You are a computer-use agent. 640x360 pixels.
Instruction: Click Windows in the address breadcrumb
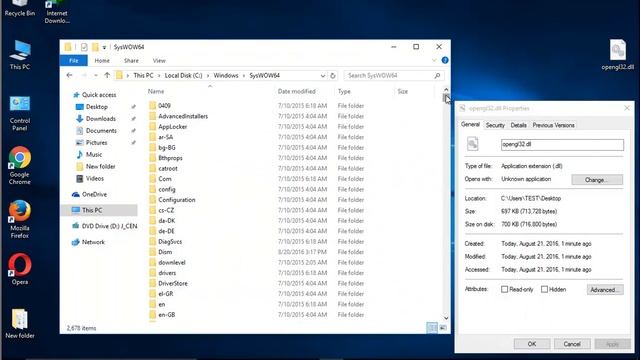point(226,76)
